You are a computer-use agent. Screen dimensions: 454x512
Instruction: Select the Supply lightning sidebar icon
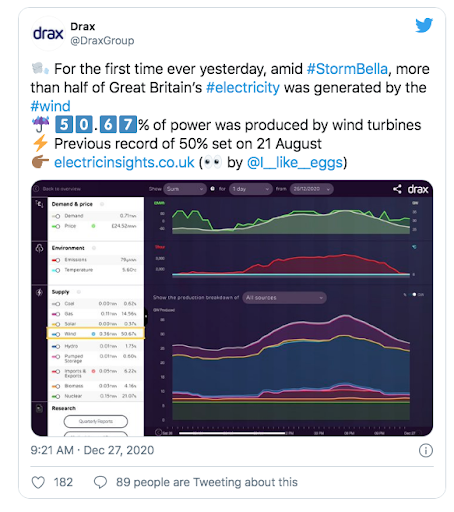pos(39,292)
